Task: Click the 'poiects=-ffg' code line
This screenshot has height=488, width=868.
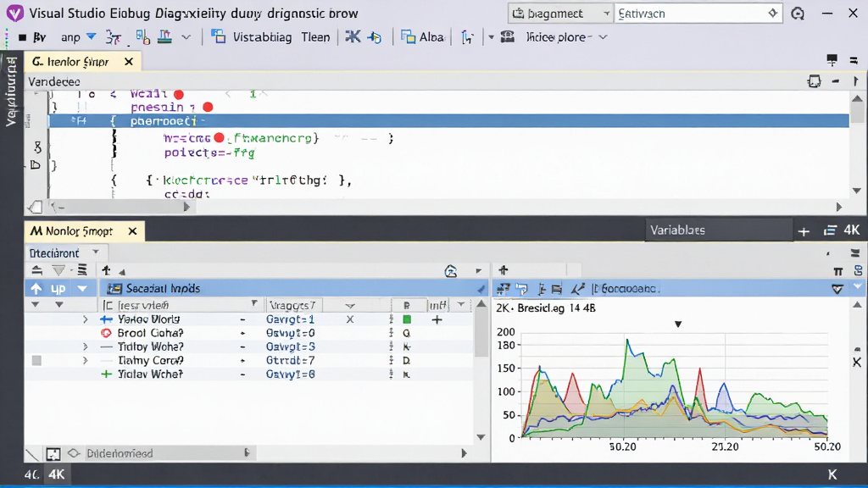Action: pyautogui.click(x=209, y=152)
